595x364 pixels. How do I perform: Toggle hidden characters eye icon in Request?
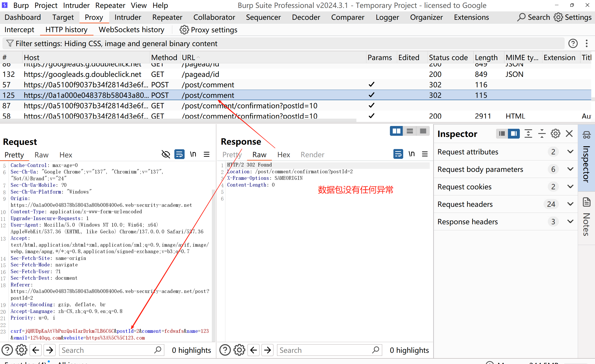[x=166, y=154]
